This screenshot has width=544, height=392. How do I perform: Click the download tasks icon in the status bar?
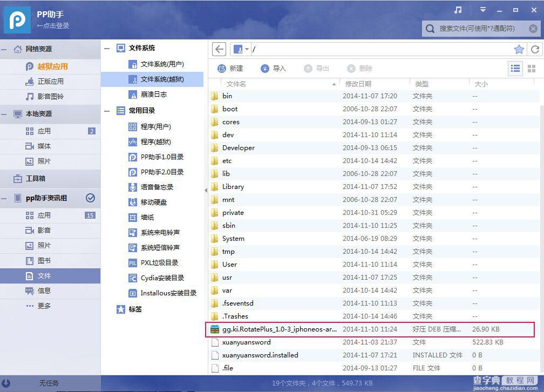point(6,383)
